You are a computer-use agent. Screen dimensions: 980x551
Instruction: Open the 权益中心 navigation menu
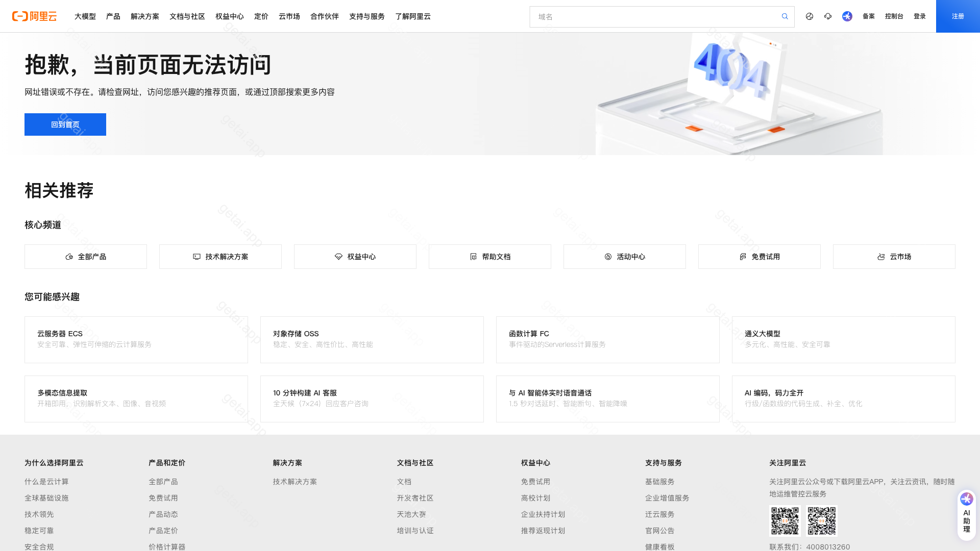230,16
